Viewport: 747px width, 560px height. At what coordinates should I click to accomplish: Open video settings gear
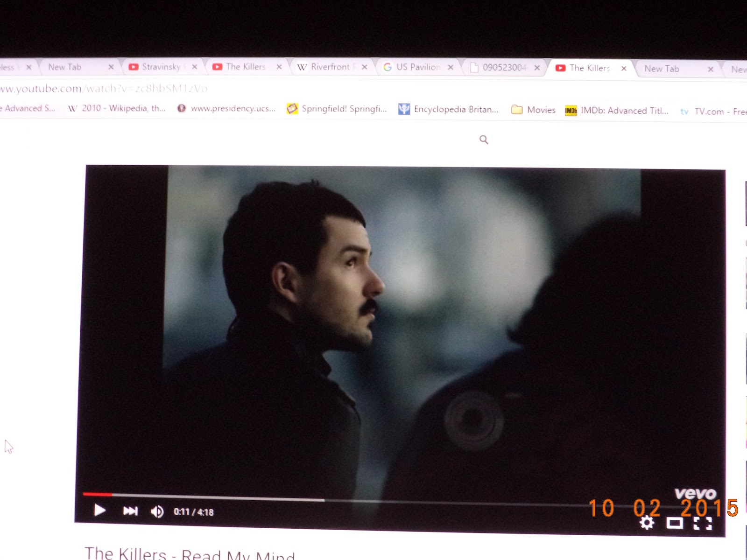click(x=647, y=523)
